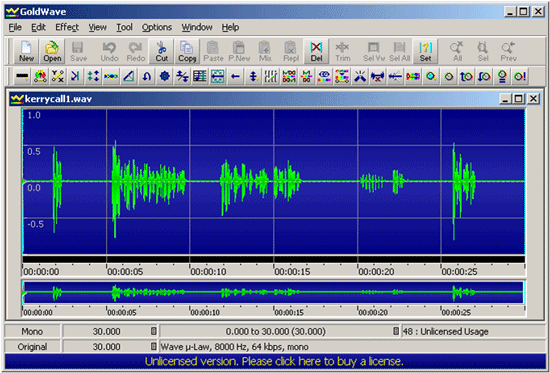Click the Trim toolbar button
Viewport: 550px width, 373px height.
tap(342, 51)
